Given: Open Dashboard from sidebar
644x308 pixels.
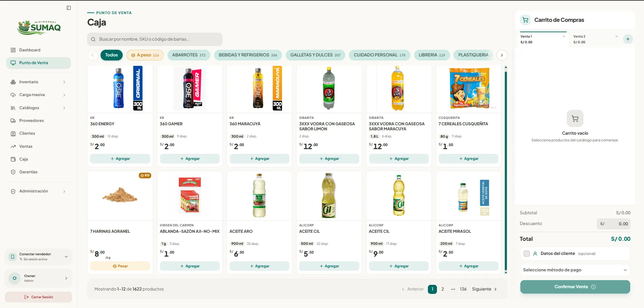Looking at the screenshot, I should tap(38, 50).
